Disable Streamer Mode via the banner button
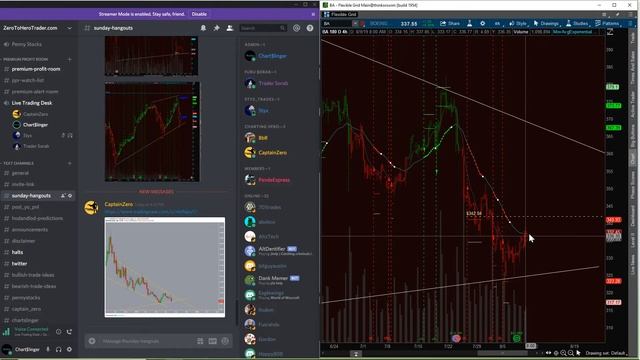 click(x=199, y=14)
